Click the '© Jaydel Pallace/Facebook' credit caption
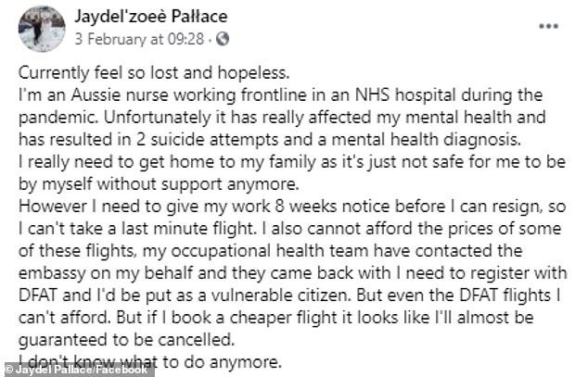588x377 pixels. coord(77,370)
